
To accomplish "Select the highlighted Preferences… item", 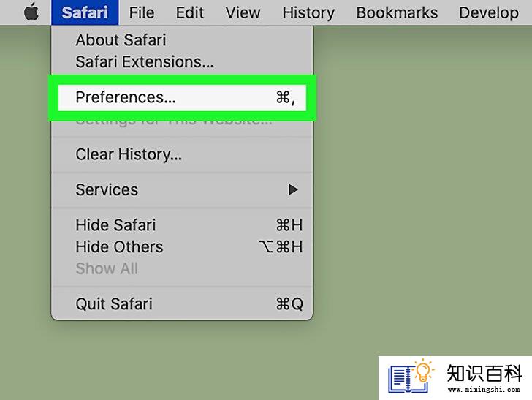I will [182, 97].
